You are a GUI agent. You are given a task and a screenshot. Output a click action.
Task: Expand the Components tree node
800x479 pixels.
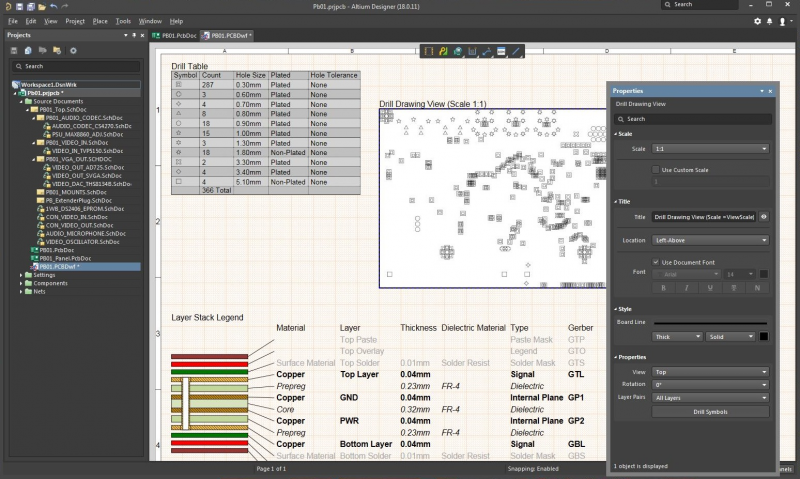point(23,283)
